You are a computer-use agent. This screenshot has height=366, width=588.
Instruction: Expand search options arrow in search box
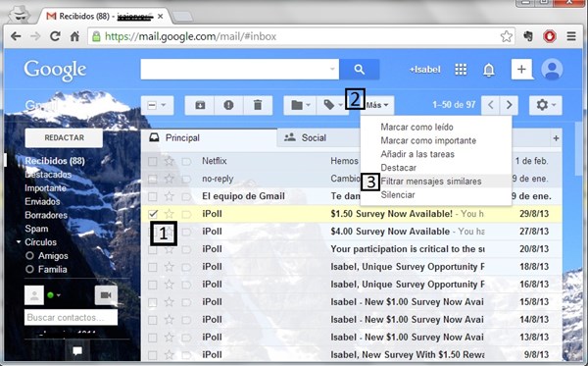click(x=332, y=69)
